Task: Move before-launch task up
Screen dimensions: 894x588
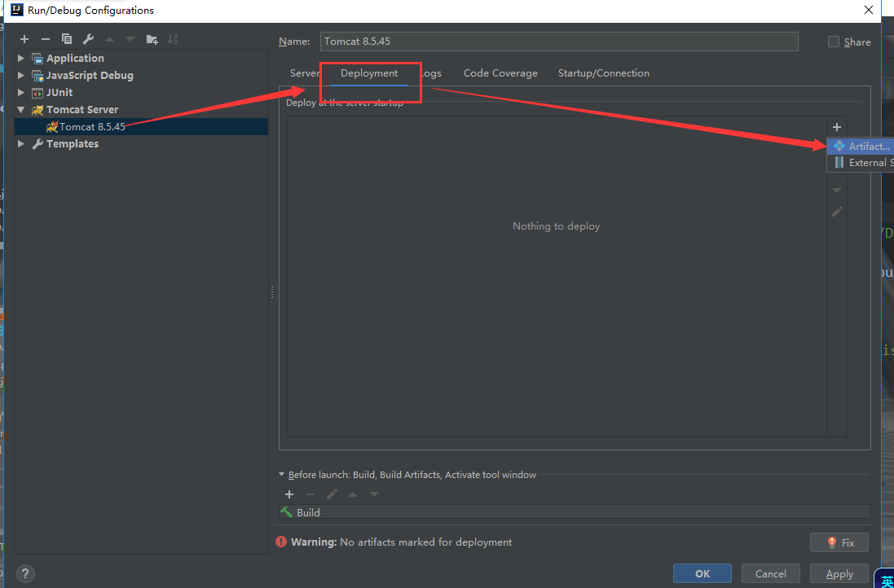Action: (353, 494)
